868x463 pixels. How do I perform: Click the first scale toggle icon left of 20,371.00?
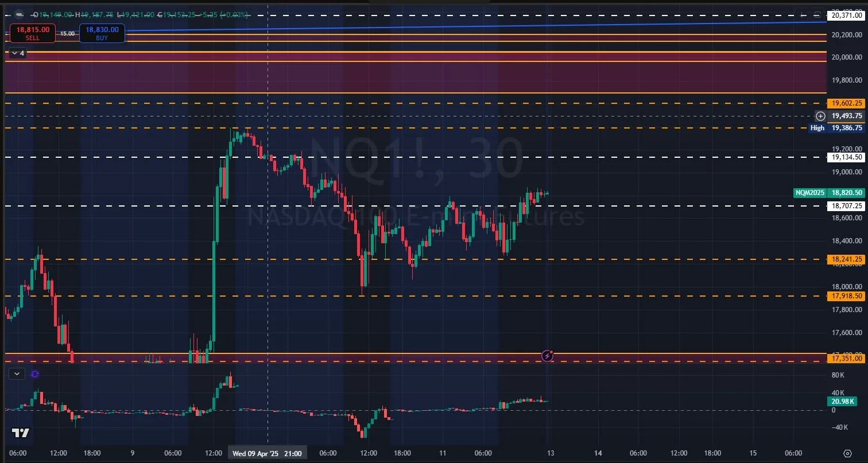click(803, 15)
